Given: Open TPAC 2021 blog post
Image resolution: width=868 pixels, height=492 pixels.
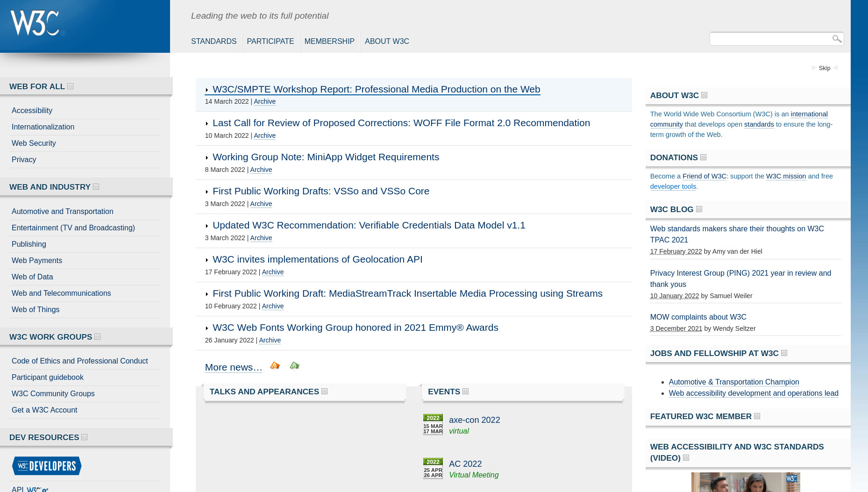Looking at the screenshot, I should coord(737,234).
